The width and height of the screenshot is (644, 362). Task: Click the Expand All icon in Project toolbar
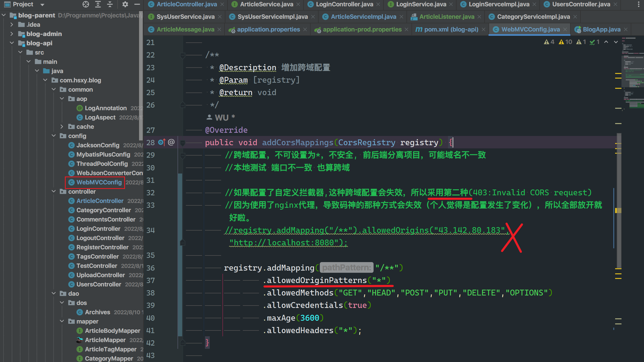(x=98, y=4)
